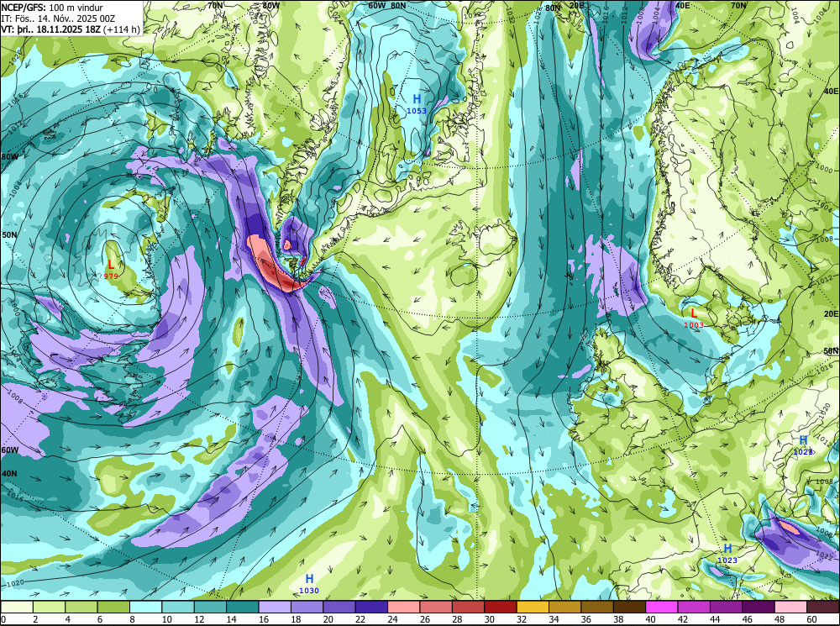Click the high pressure marker H 1053 over Greenland
This screenshot has width=840, height=626.
(x=417, y=104)
